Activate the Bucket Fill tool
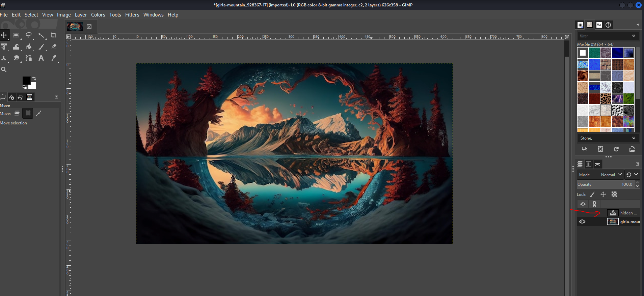 point(29,47)
